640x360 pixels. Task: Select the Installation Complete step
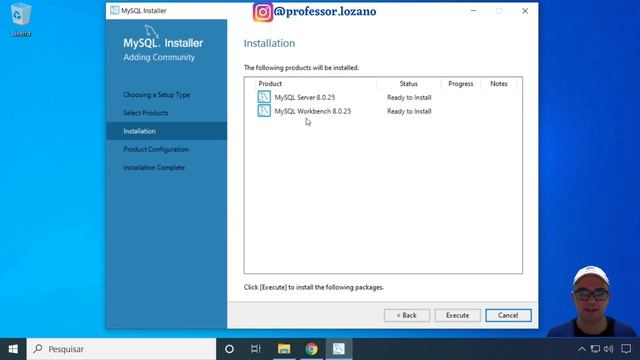(154, 168)
